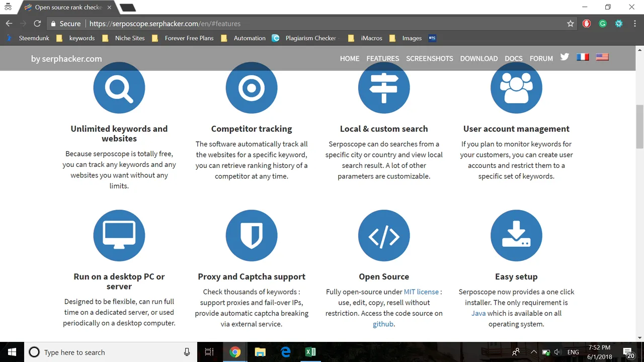The image size is (644, 362).
Task: Open the Automation bookmarks folder
Action: point(243,38)
